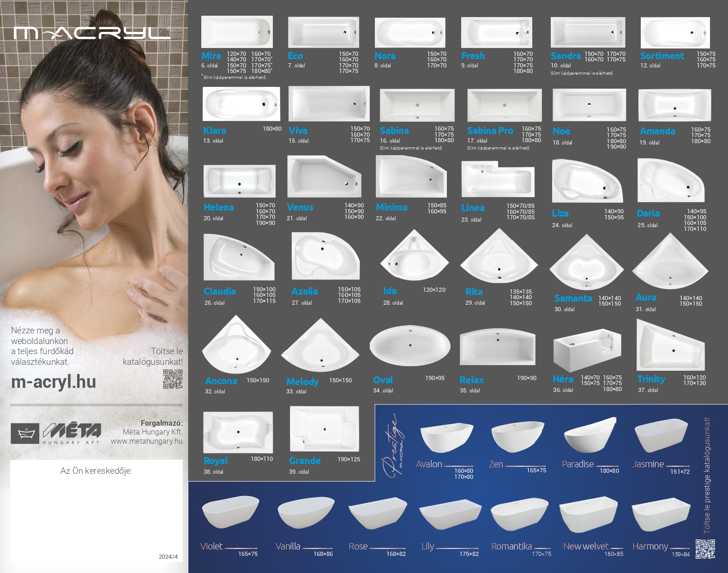Click the 'Az Ön kereskedője' dealer box

pos(96,511)
